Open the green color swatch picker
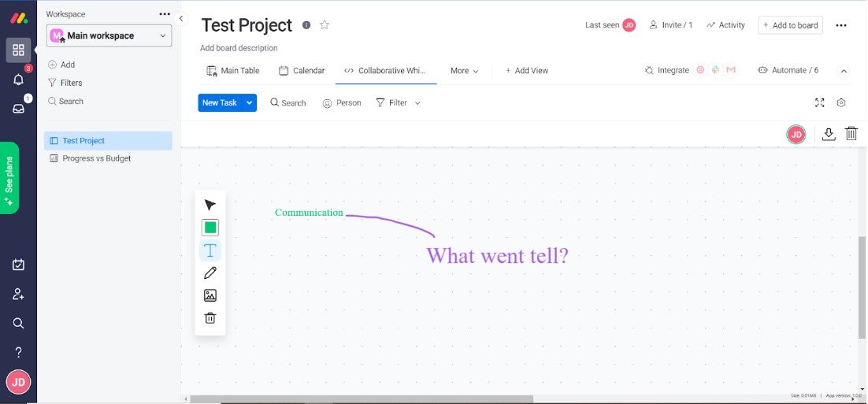Viewport: 868px width, 404px height. [x=210, y=228]
